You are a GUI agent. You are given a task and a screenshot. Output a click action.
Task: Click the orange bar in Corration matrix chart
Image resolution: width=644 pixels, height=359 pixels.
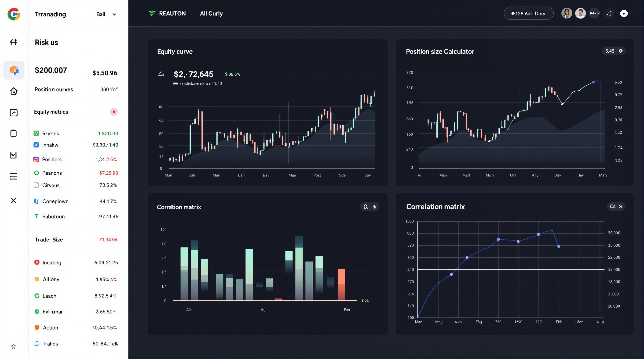pyautogui.click(x=341, y=284)
